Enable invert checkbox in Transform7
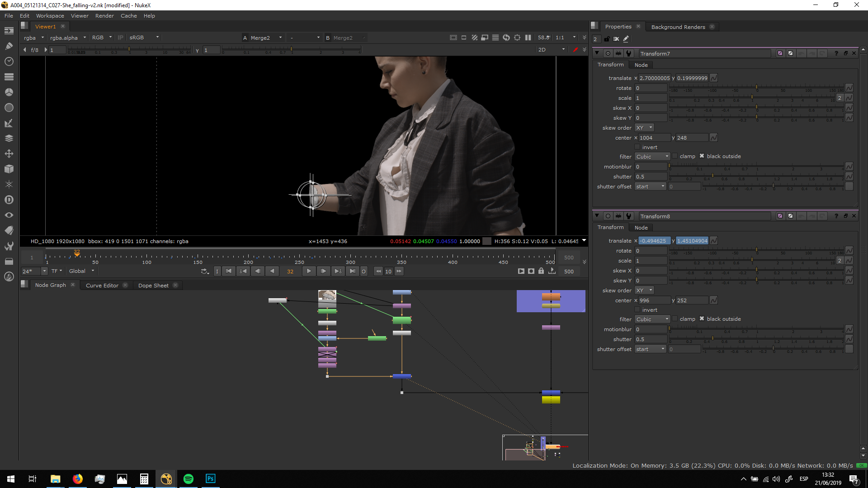This screenshot has height=488, width=868. point(637,147)
